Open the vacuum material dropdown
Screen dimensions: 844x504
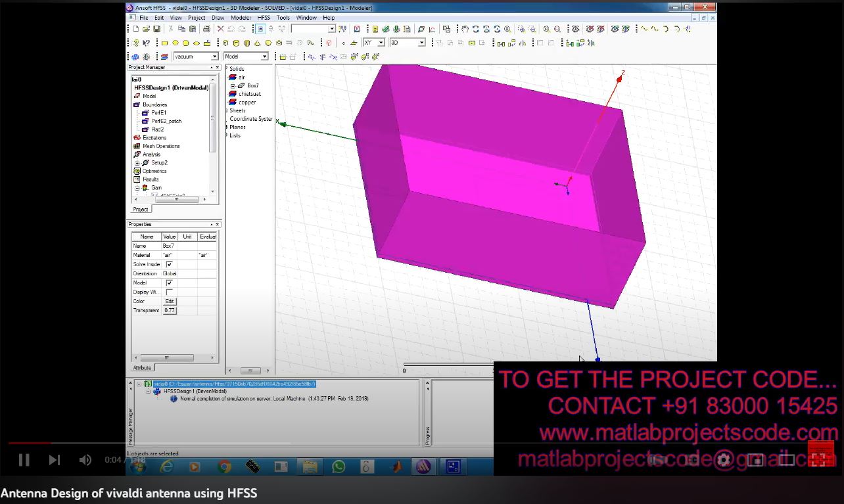tap(214, 57)
